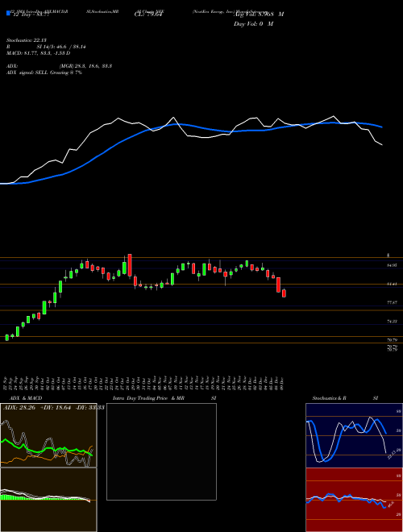Click the last red candlestick on the price chart

tap(284, 293)
